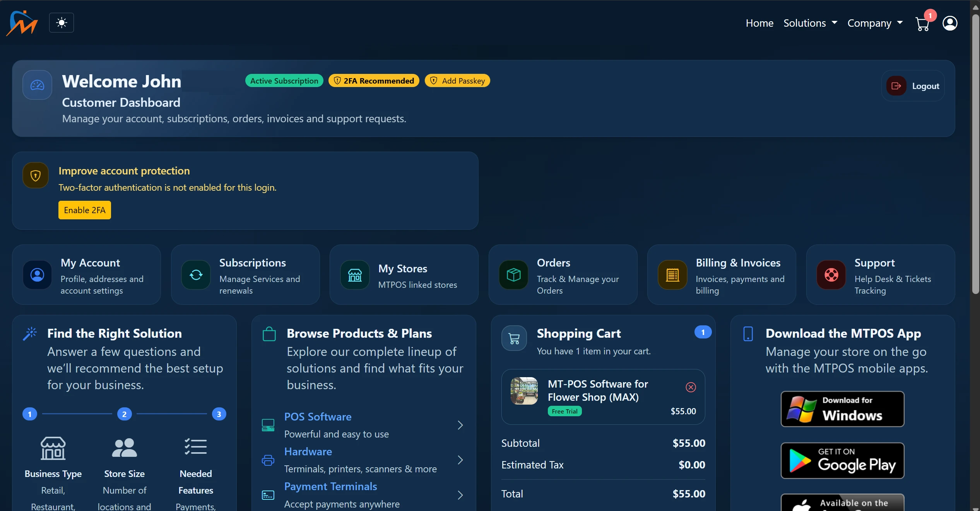This screenshot has width=980, height=511.
Task: Expand Hardware with its chevron arrow
Action: [x=460, y=460]
